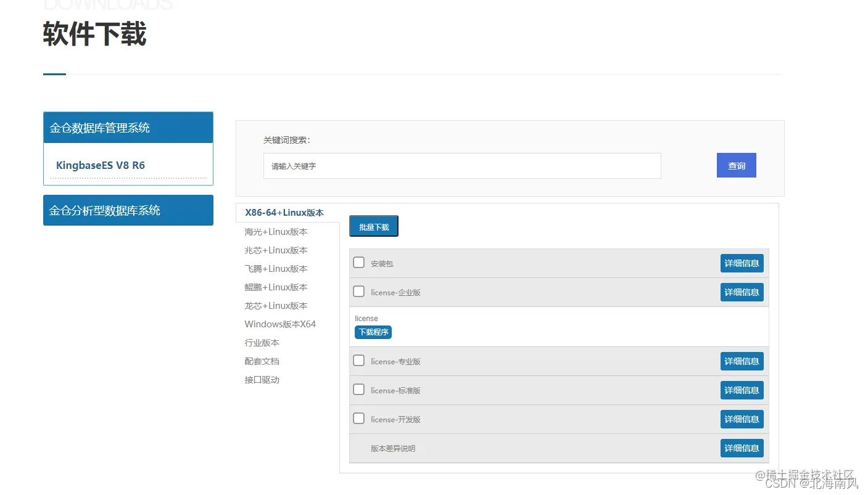Tick the license-标准版 checkbox
Viewport: 868px width, 495px height.
coord(358,390)
